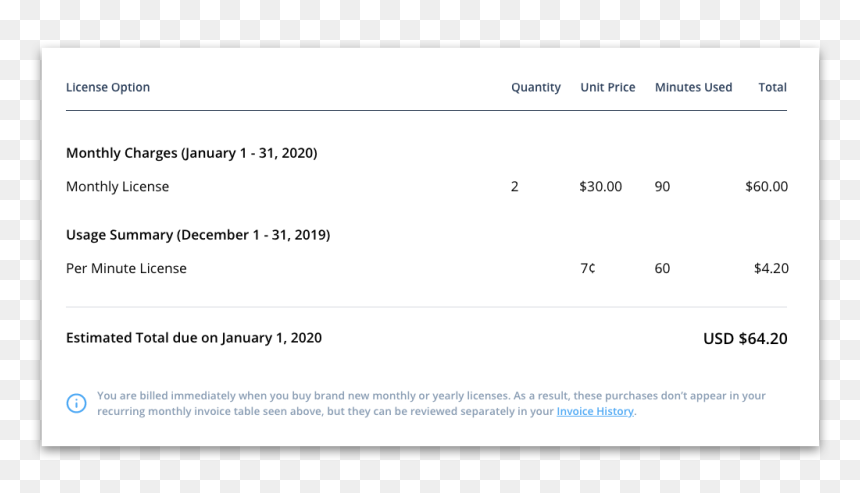Screen dimensions: 860x493
Task: Click the Total column header
Action: coord(772,87)
